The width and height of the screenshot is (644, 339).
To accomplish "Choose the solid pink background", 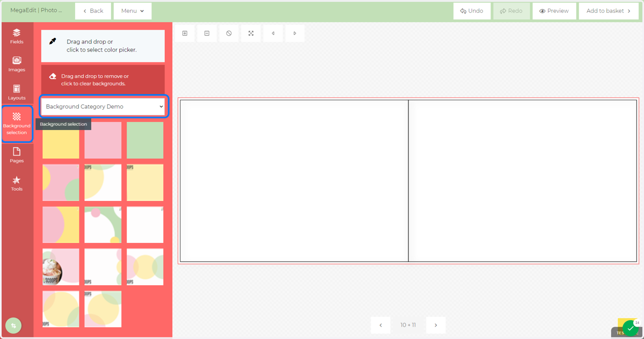I will pyautogui.click(x=103, y=140).
